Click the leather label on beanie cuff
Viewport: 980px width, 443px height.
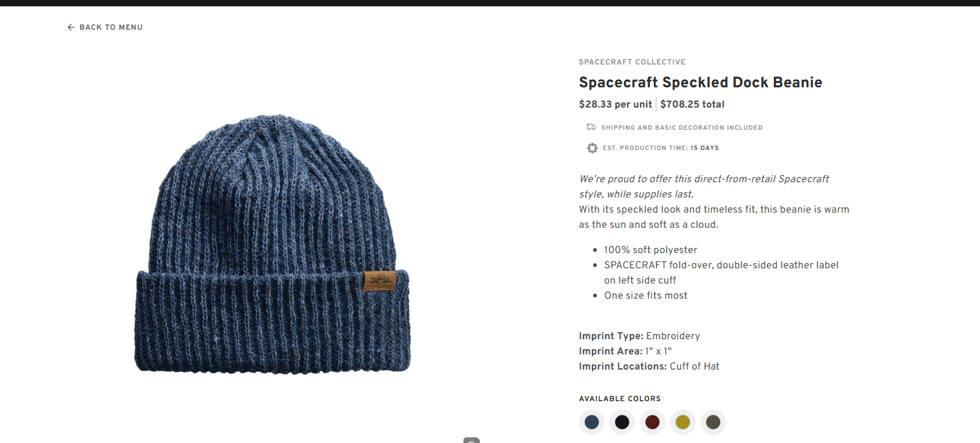pyautogui.click(x=379, y=281)
